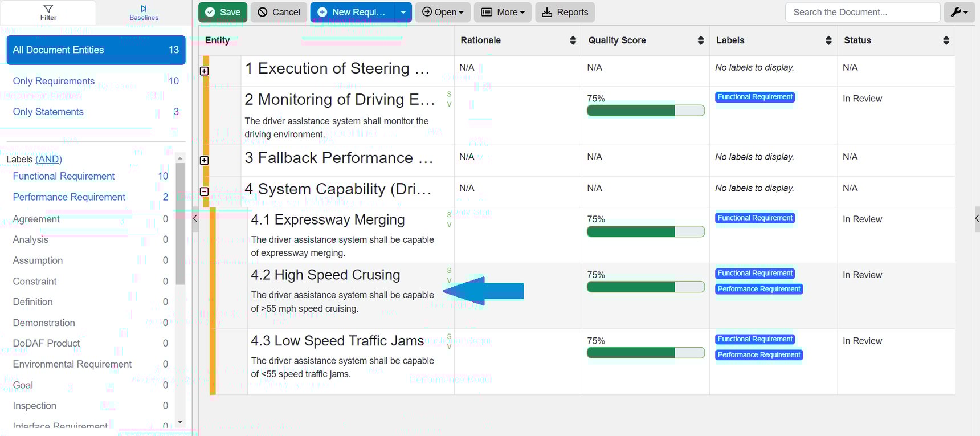Click the Search the Document field
Screen dimensions: 980x436
[862, 12]
